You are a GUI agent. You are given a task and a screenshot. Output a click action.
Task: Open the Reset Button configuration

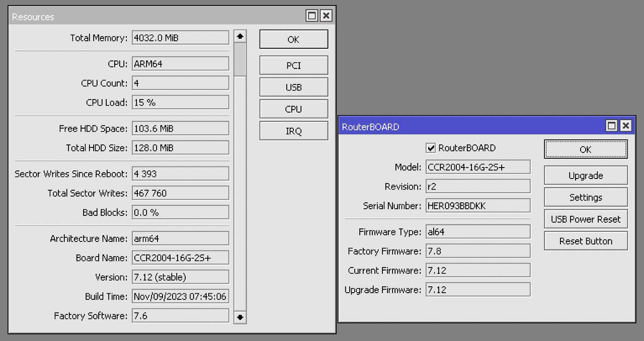pos(586,241)
